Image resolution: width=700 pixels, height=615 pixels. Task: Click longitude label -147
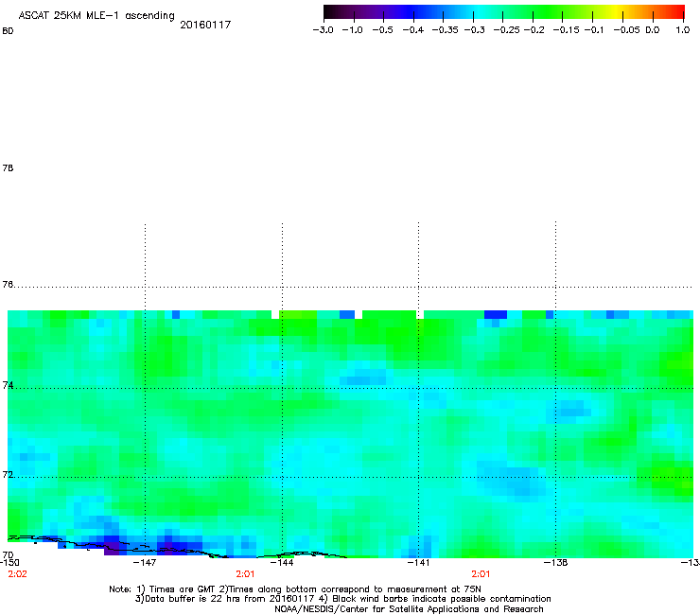tap(145, 563)
